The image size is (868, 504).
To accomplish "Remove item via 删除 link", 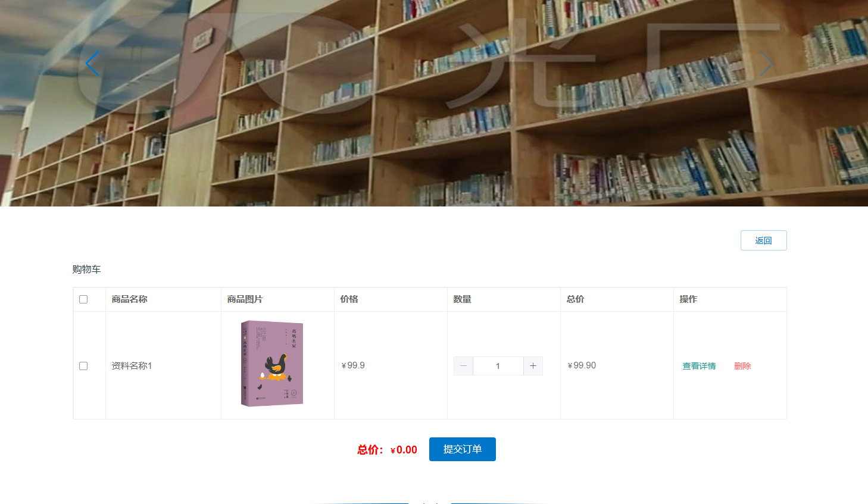I will tap(742, 366).
